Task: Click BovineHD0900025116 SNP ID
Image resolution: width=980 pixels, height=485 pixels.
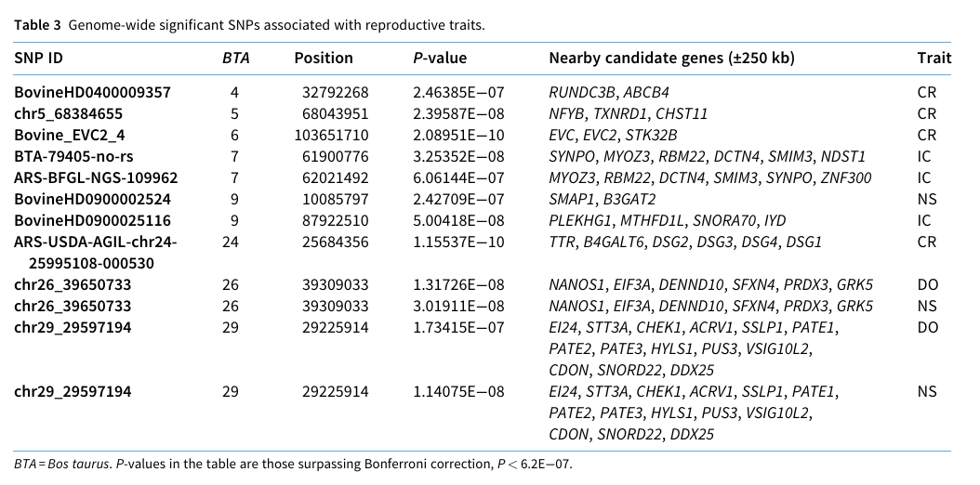Action: pyautogui.click(x=92, y=220)
